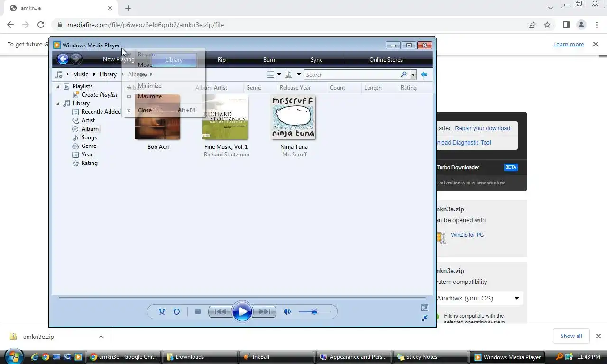607x364 pixels.
Task: Open layout options icon in Media Player
Action: 270,74
